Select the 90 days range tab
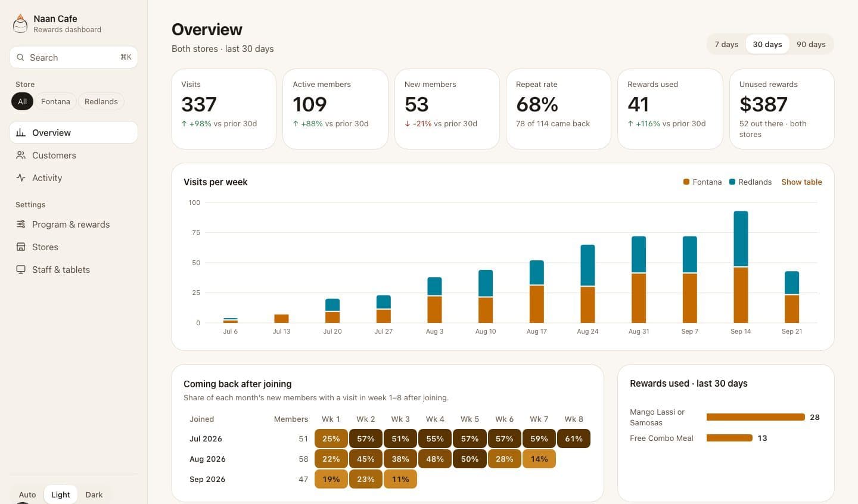The image size is (858, 504). click(x=811, y=44)
